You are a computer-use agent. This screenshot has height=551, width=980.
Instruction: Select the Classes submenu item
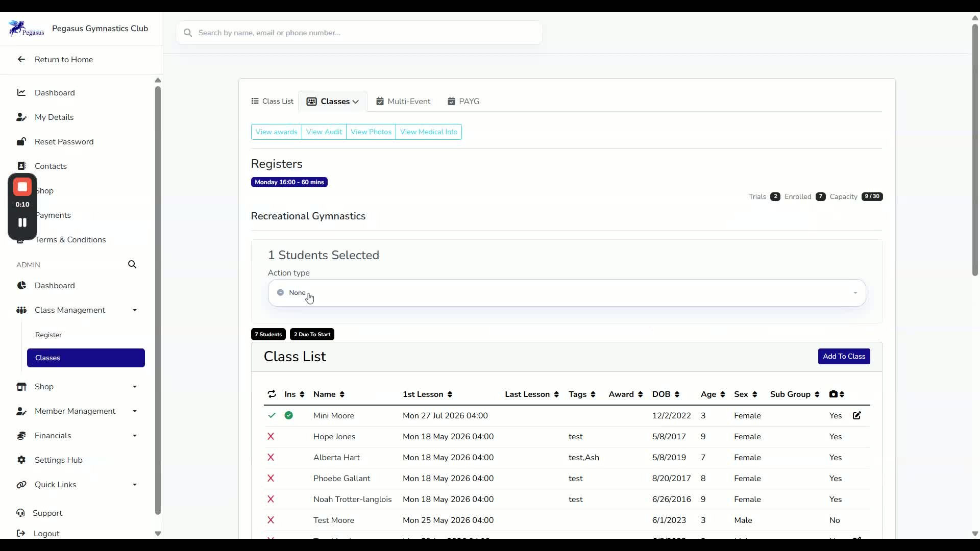[x=86, y=358]
